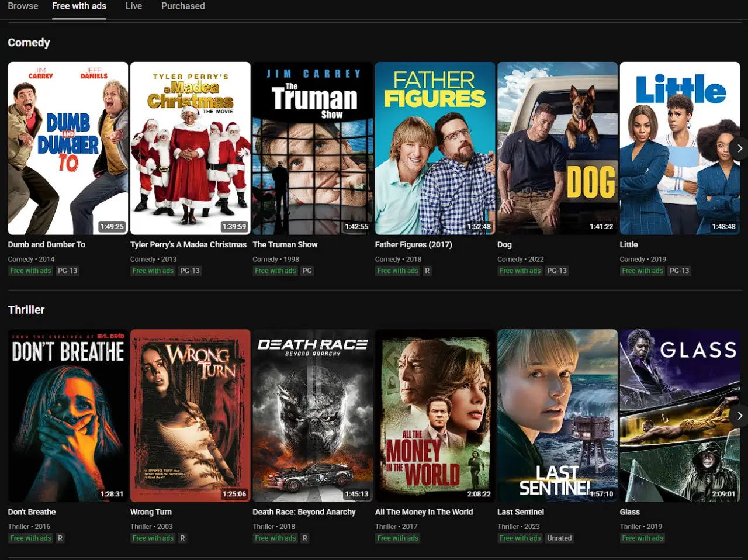The width and height of the screenshot is (748, 560).
Task: Click "Free with ads" badge under Wrong Turn
Action: pyautogui.click(x=153, y=538)
